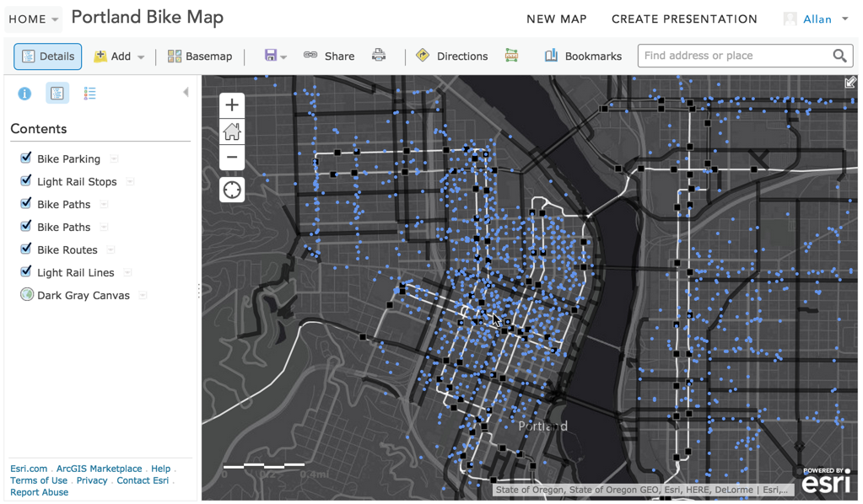Zoom out with the minus button
Viewport: 863px width, 504px height.
coord(232,158)
